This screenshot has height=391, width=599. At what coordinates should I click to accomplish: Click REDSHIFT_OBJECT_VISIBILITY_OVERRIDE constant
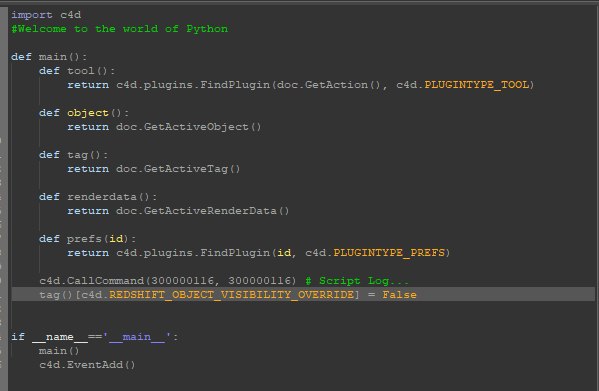tap(231, 295)
